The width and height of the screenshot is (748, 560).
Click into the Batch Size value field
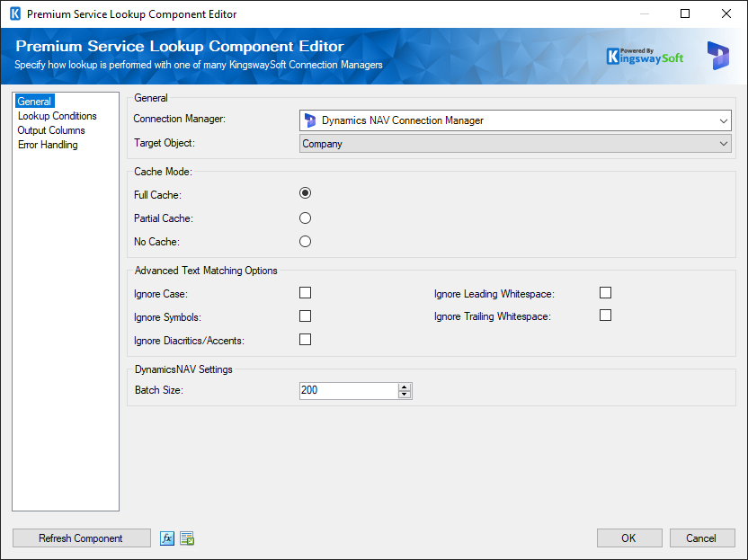tap(349, 391)
